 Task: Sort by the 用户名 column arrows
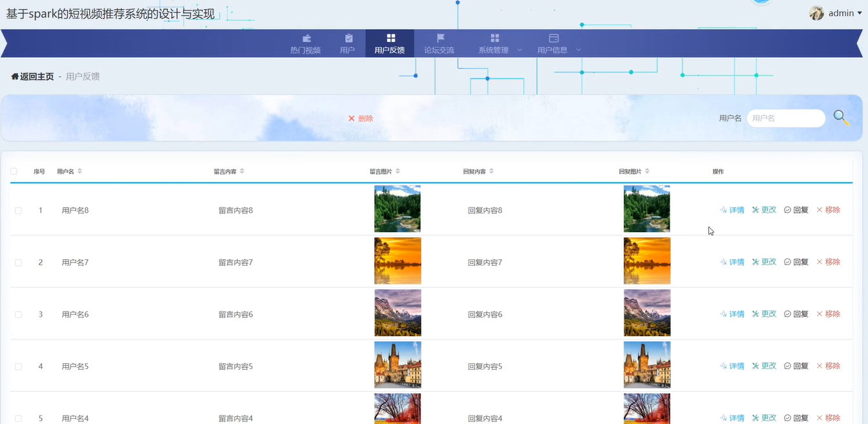[x=79, y=171]
